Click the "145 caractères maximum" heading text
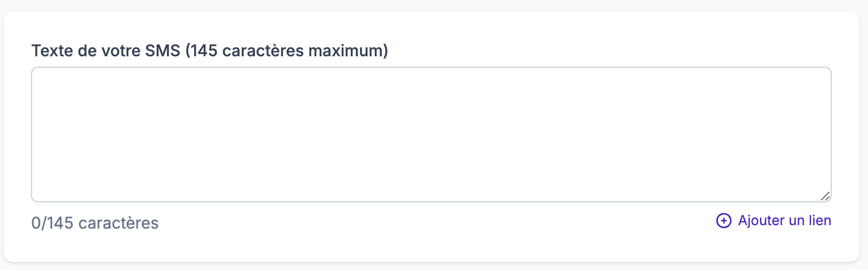 point(287,51)
